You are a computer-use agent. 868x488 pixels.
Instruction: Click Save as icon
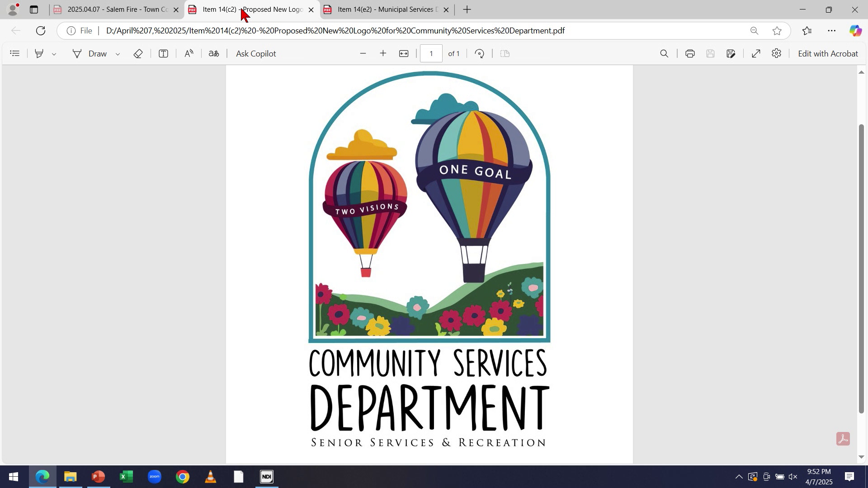(731, 53)
